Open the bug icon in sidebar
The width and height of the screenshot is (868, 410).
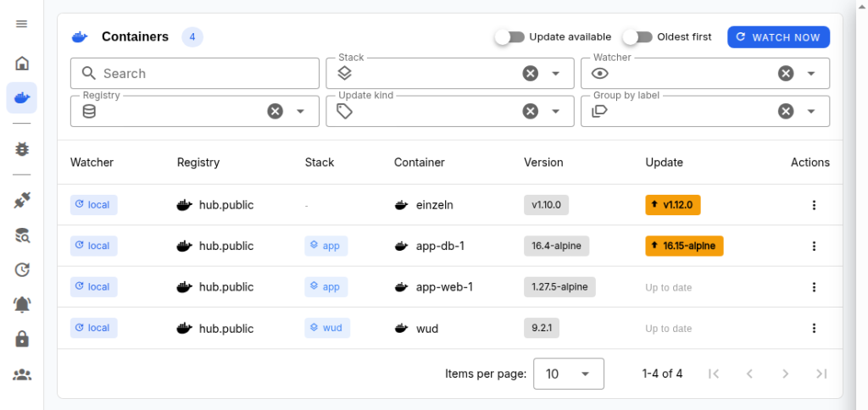tap(21, 149)
